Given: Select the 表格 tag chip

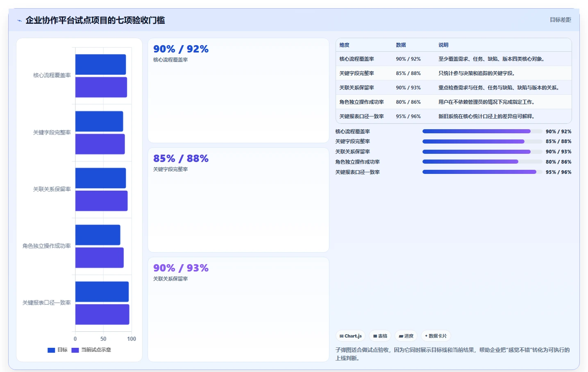Looking at the screenshot, I should (x=380, y=336).
